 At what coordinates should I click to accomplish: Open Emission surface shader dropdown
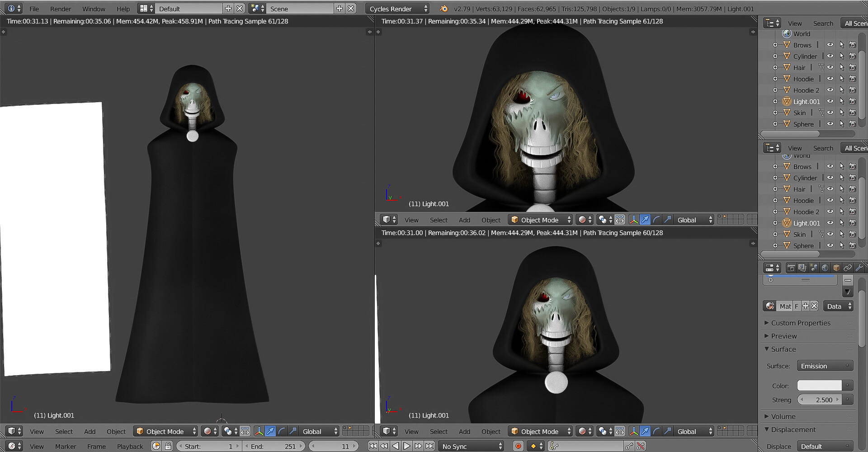[825, 366]
